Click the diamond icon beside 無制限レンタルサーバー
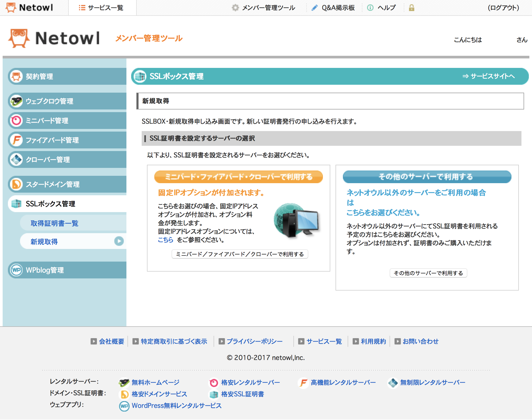 coord(393,382)
